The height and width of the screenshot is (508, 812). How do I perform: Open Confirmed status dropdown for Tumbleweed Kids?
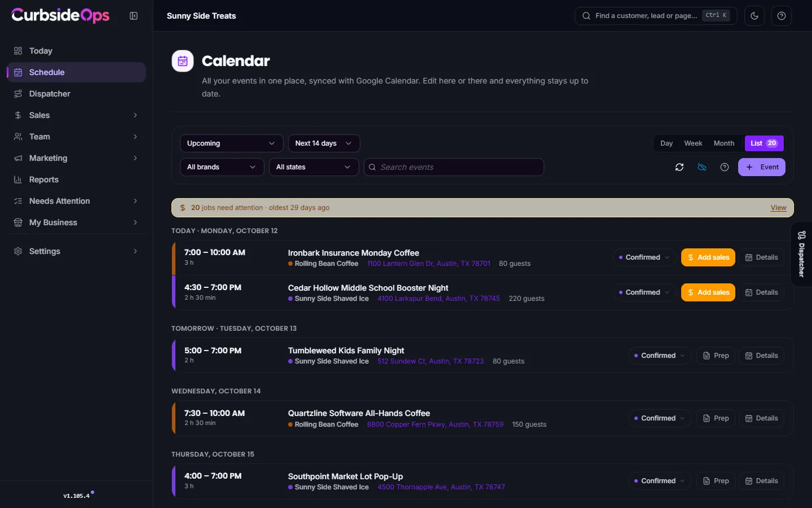pyautogui.click(x=659, y=356)
